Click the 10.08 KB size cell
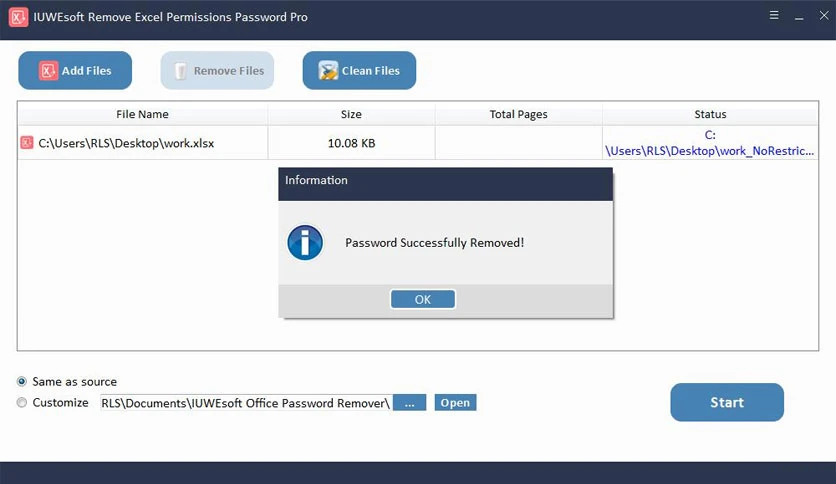 tap(351, 143)
